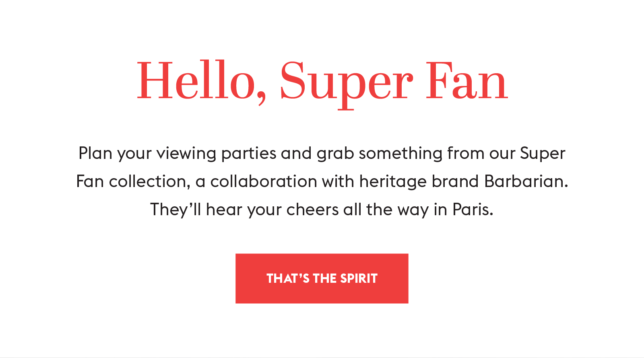Click the word collaboration in the paragraph
This screenshot has width=644, height=358.
(264, 181)
